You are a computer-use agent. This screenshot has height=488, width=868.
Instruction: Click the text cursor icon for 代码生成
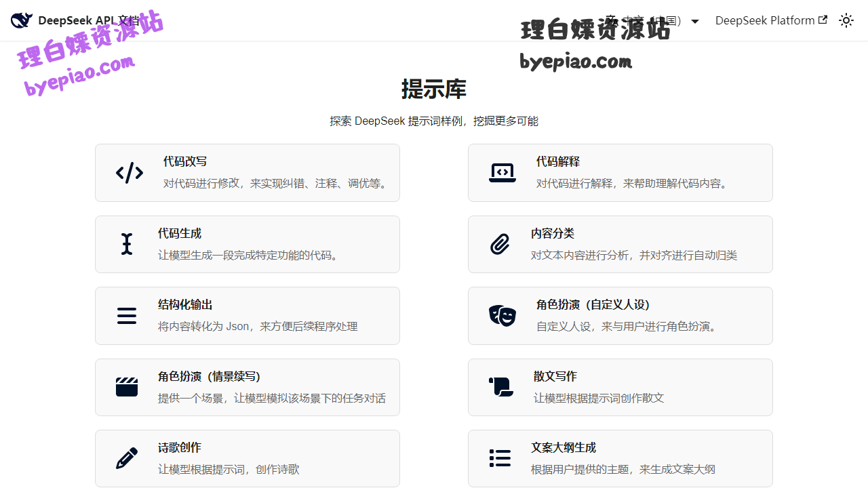(127, 244)
